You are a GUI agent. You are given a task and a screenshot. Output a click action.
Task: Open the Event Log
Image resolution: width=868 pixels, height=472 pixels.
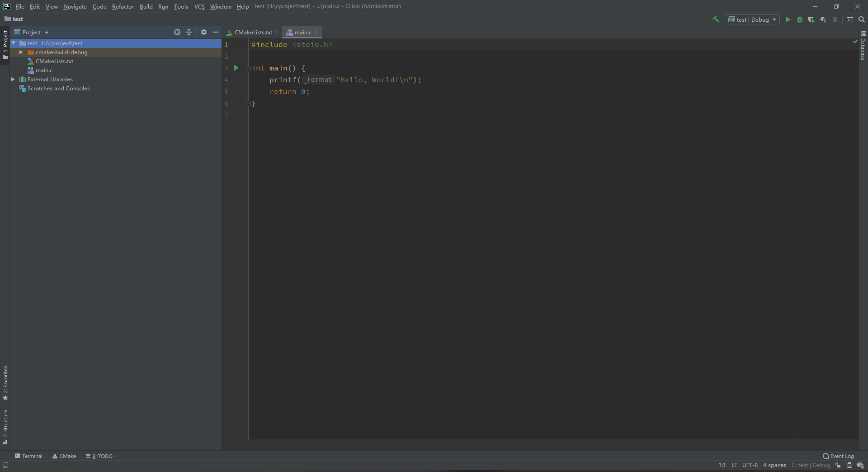click(x=839, y=456)
